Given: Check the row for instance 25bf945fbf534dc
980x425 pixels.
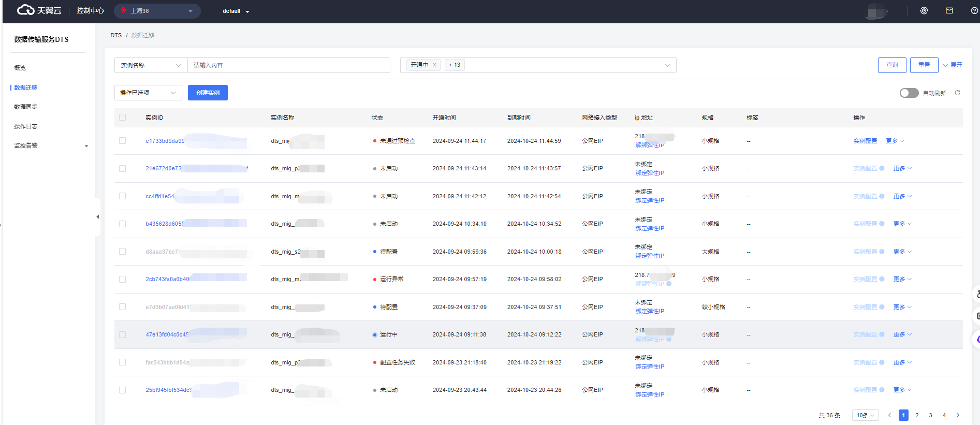Looking at the screenshot, I should 123,390.
